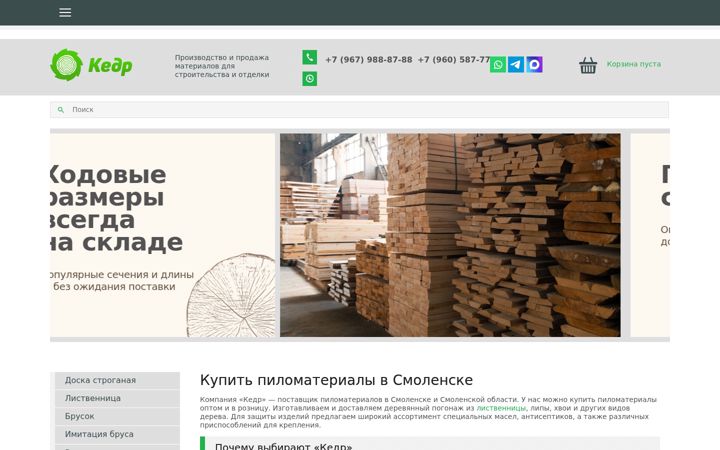Call +7 (967) 988-87-88 number
Image resolution: width=720 pixels, height=450 pixels.
coord(369,60)
